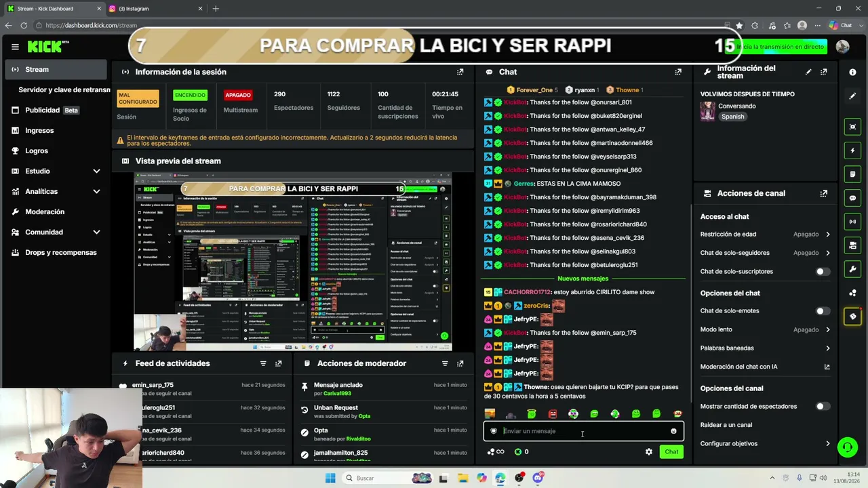Open the Windows Start menu
The image size is (868, 488).
pos(330,478)
